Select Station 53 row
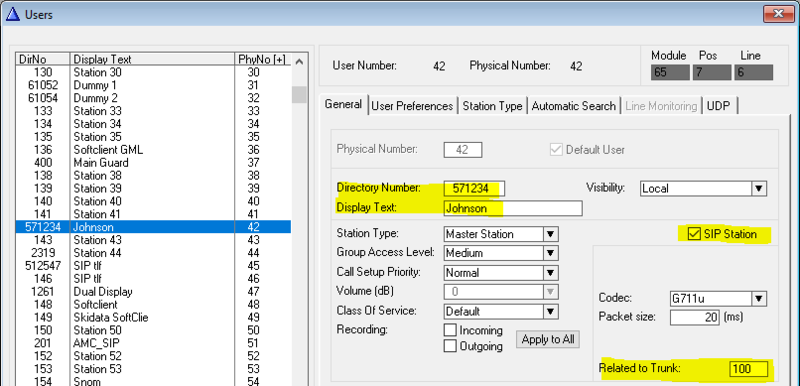The height and width of the screenshot is (386, 800). click(153, 369)
